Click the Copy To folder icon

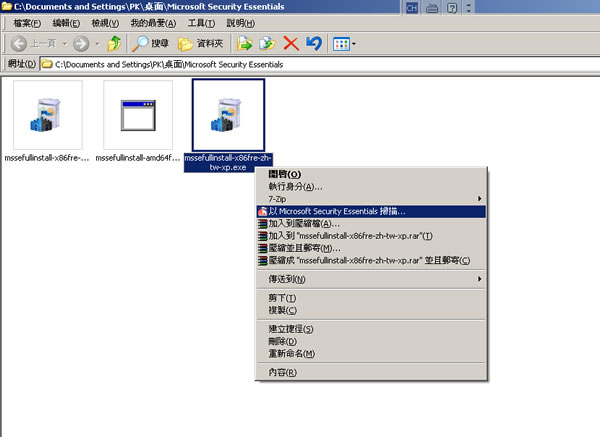(x=267, y=44)
